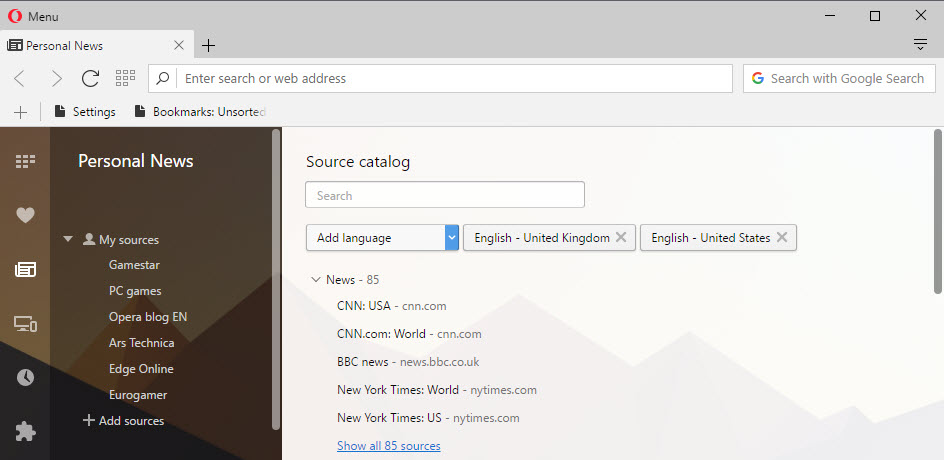The height and width of the screenshot is (460, 944).
Task: Open History clock icon in sidebar
Action: coord(25,378)
